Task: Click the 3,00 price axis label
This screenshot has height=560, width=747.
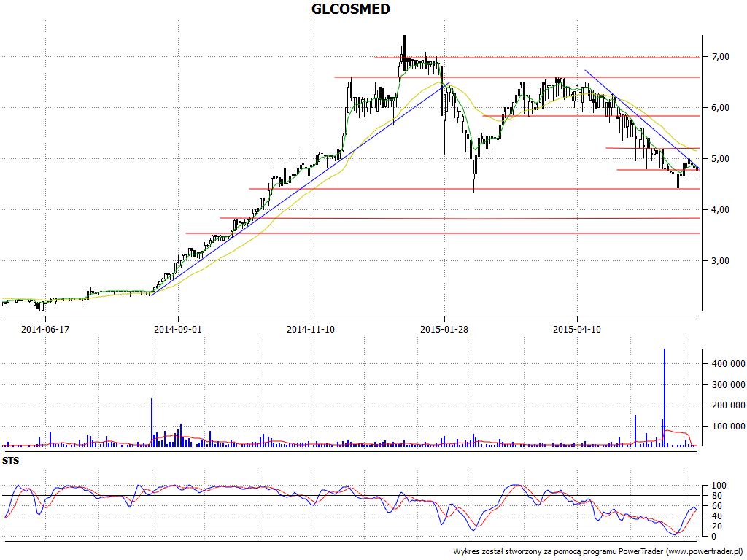Action: [x=721, y=260]
